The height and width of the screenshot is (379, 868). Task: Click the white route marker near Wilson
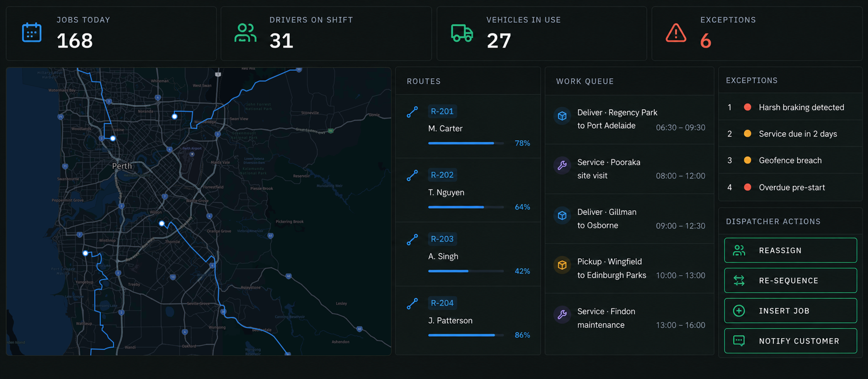162,223
